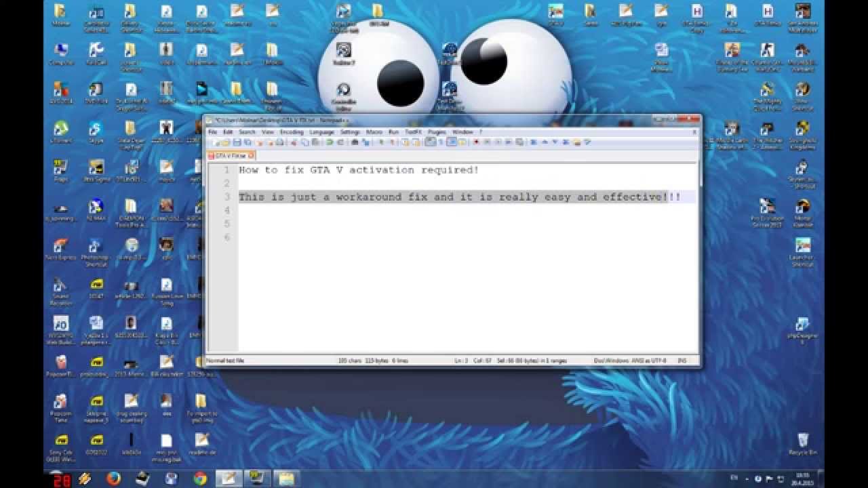Viewport: 868px width, 488px height.
Task: Open the TextFX menu
Action: tap(413, 131)
